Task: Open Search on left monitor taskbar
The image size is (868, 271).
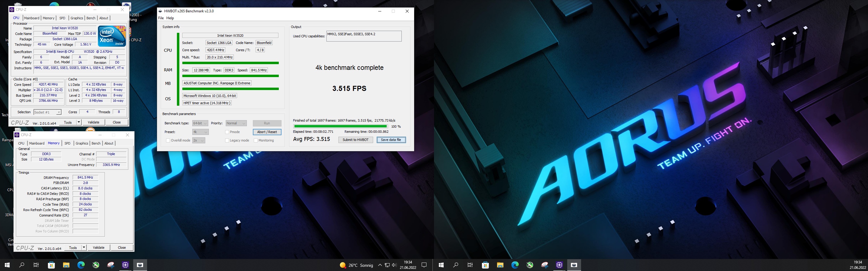Action: click(22, 265)
